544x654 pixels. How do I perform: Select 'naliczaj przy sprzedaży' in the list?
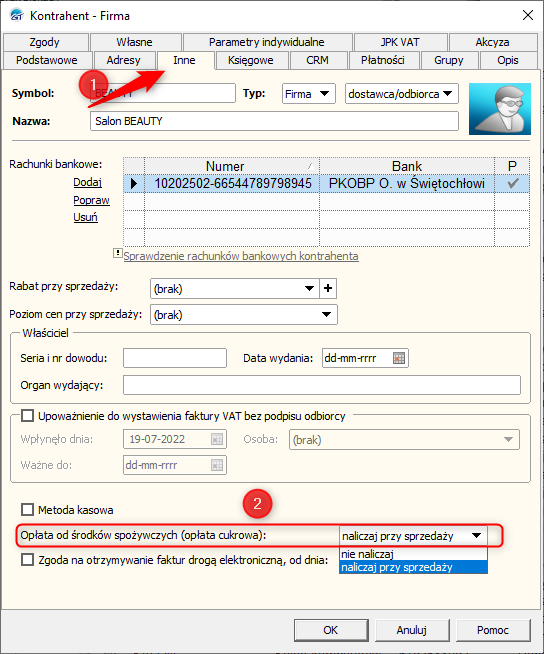click(x=413, y=567)
